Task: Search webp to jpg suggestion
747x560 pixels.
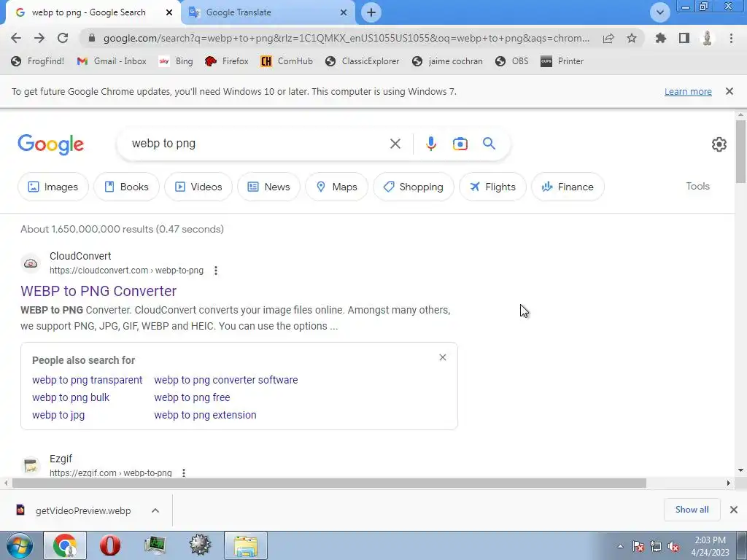Action: click(58, 415)
